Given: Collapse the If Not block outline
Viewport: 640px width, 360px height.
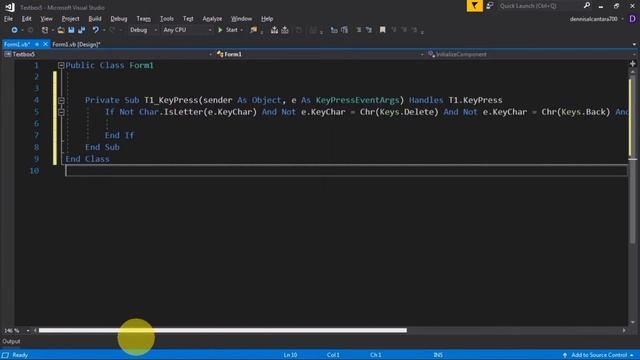Looking at the screenshot, I should coord(61,112).
